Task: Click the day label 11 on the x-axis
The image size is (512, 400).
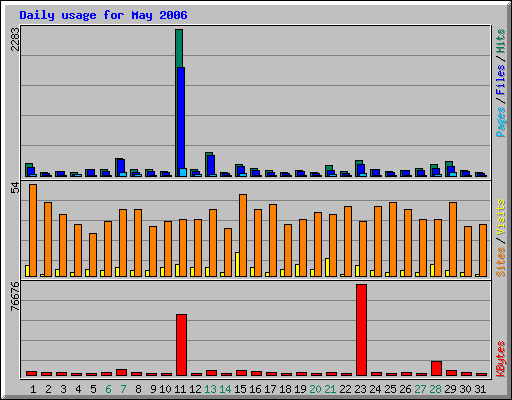Action: pos(180,389)
